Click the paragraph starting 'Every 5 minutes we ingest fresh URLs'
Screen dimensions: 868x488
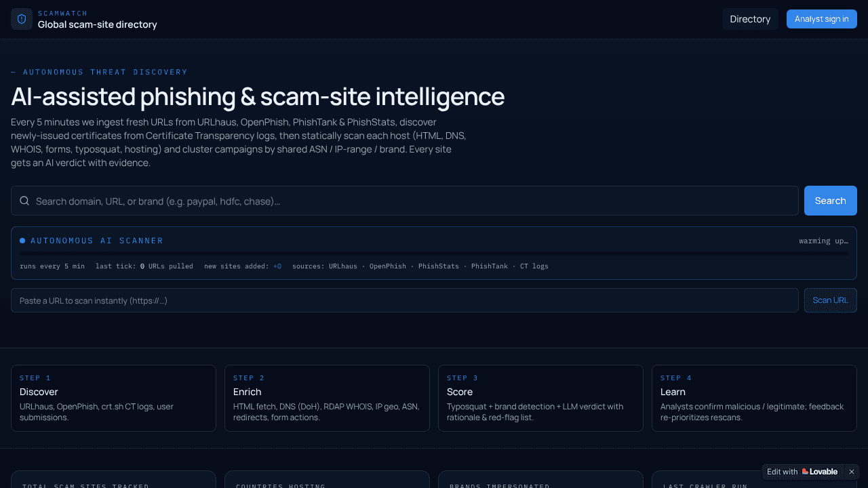coord(239,143)
